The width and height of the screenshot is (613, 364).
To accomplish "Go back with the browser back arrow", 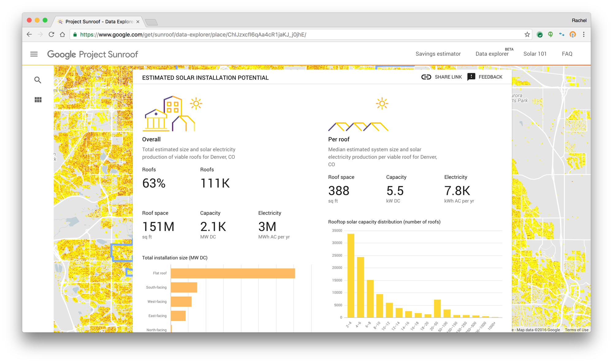I will pos(29,34).
